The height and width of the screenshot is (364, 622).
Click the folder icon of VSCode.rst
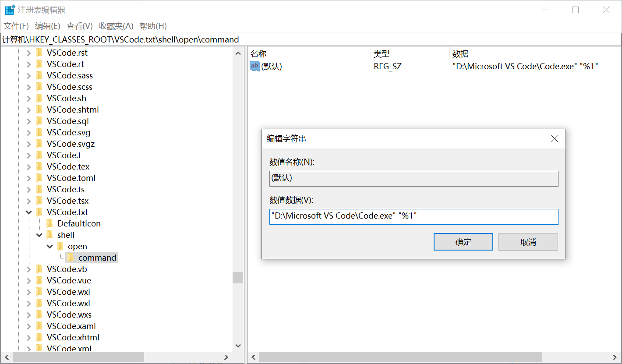tap(39, 53)
